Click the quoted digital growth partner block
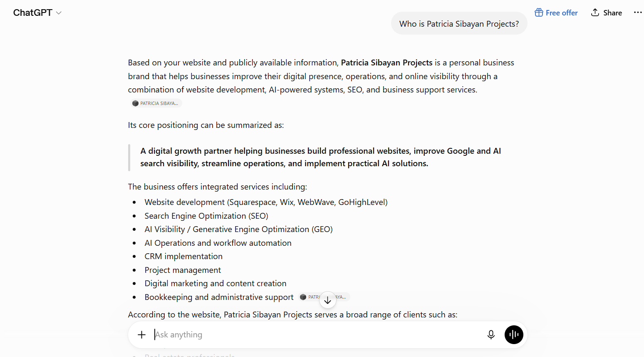This screenshot has width=644, height=357. 320,157
